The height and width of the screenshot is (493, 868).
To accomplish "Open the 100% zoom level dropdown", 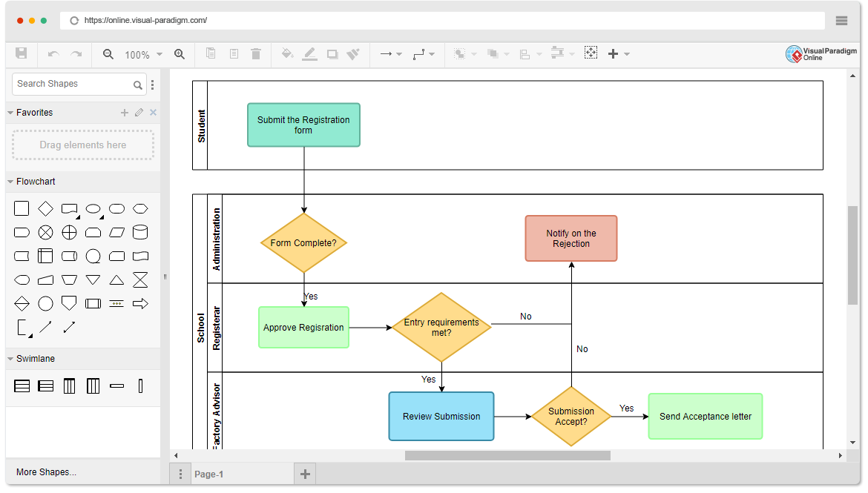I will 143,54.
